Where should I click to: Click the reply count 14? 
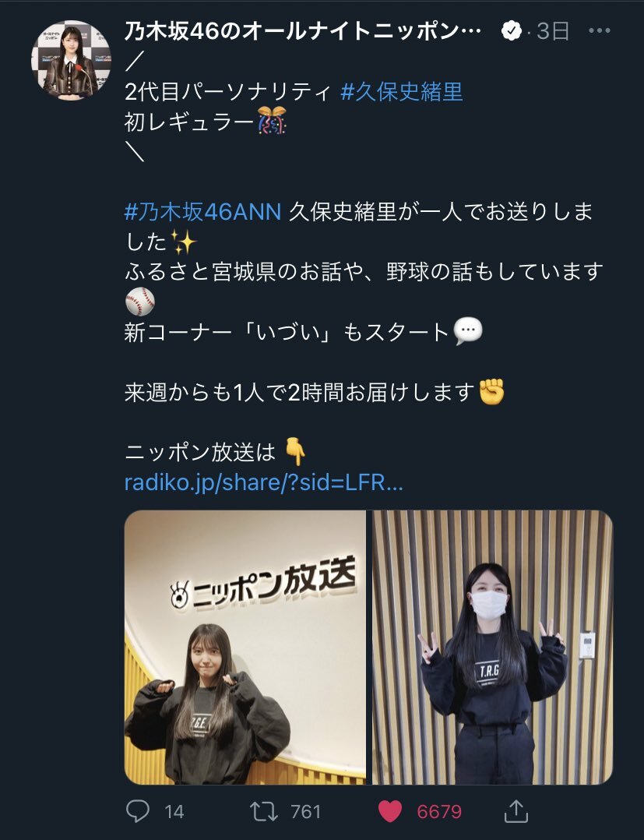(174, 812)
